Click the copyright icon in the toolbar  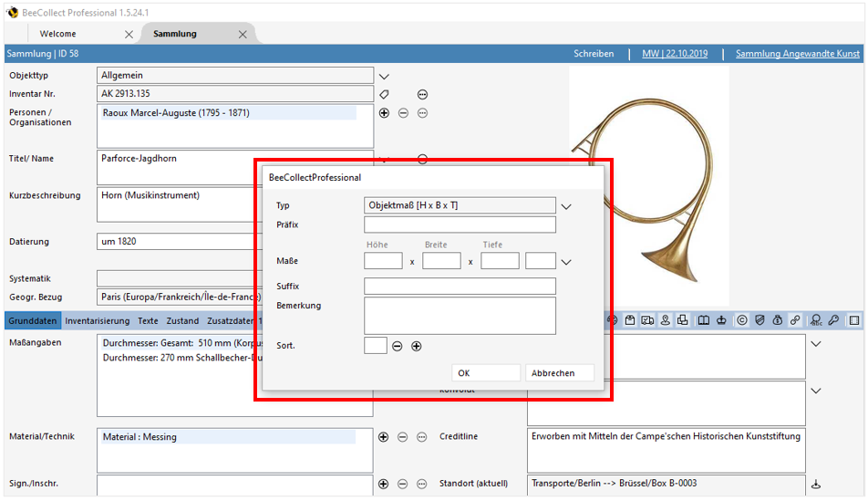point(741,320)
